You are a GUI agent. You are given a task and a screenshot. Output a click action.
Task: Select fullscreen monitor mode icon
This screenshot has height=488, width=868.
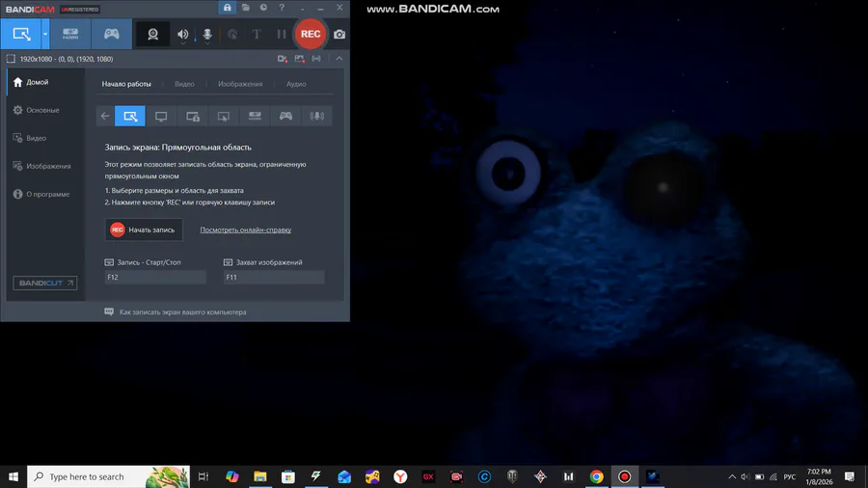point(161,116)
